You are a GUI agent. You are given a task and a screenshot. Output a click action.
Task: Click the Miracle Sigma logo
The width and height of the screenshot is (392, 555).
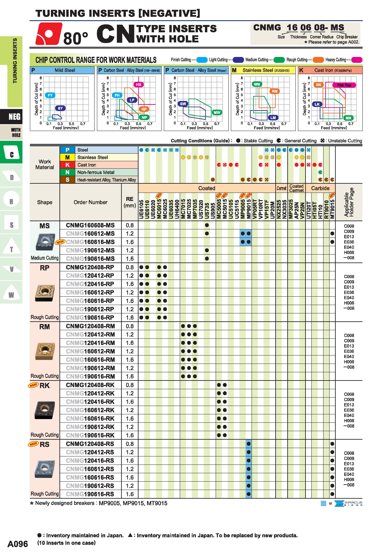(x=348, y=504)
